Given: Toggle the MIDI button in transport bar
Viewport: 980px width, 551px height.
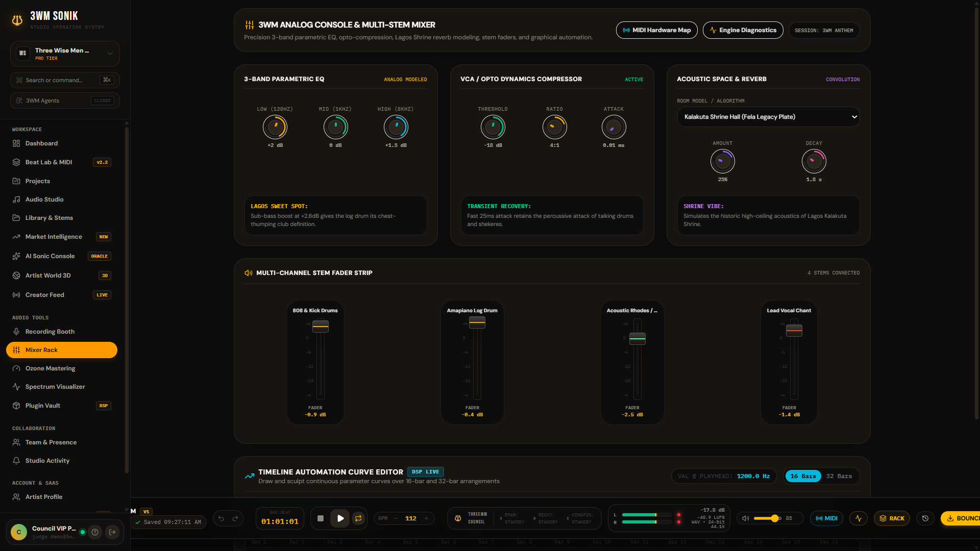Looking at the screenshot, I should pos(827,518).
